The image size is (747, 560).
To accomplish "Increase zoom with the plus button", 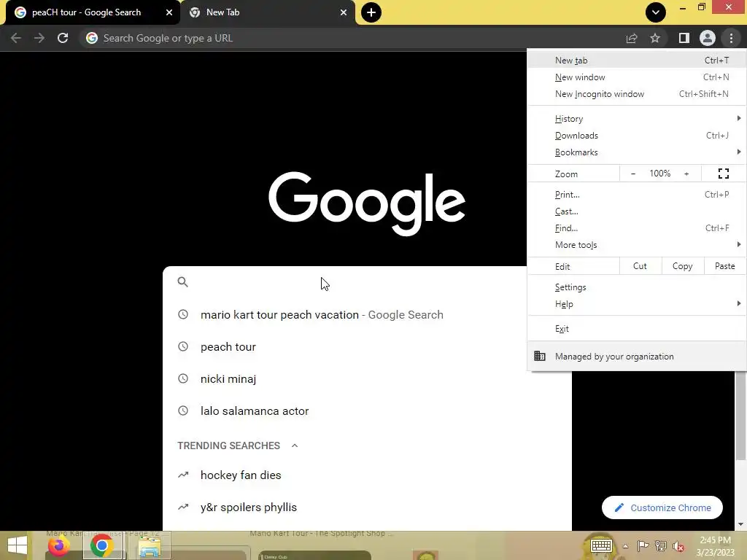I will point(686,174).
